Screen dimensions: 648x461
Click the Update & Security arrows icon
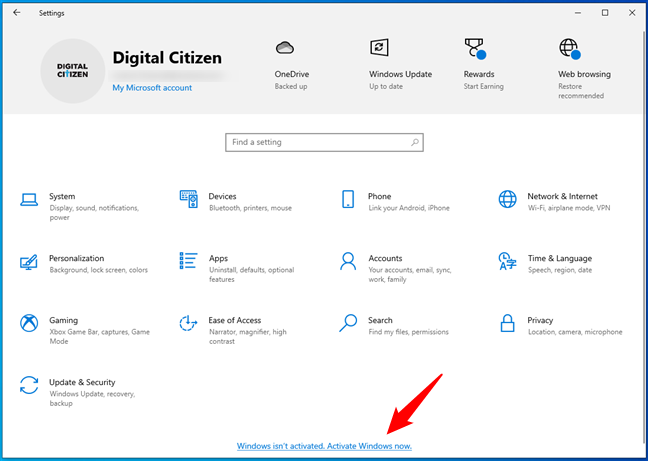pyautogui.click(x=29, y=385)
